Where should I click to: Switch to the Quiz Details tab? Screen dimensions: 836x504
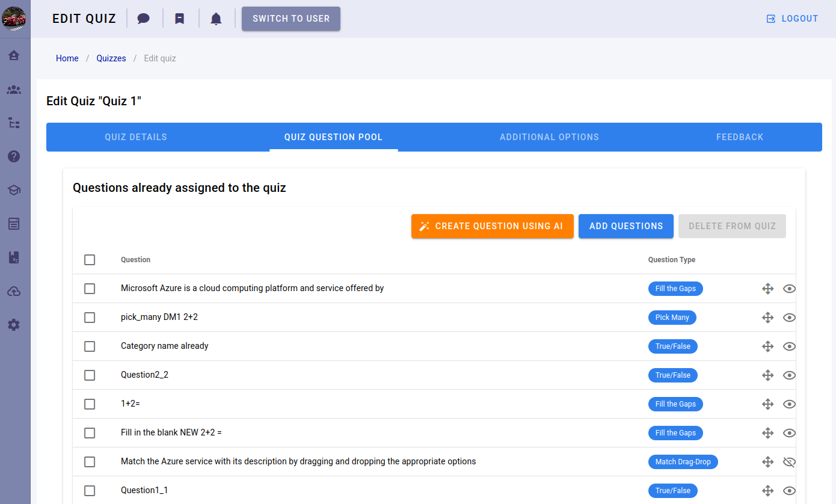136,137
